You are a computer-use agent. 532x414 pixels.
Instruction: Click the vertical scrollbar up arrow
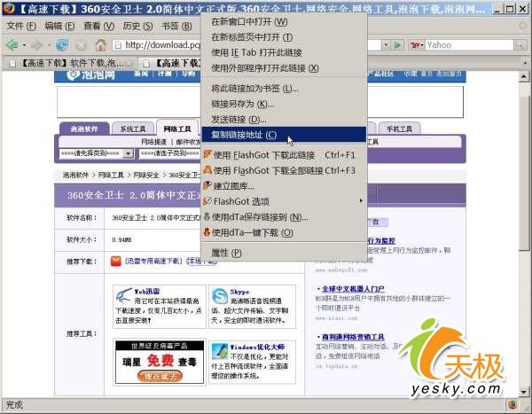click(x=523, y=77)
